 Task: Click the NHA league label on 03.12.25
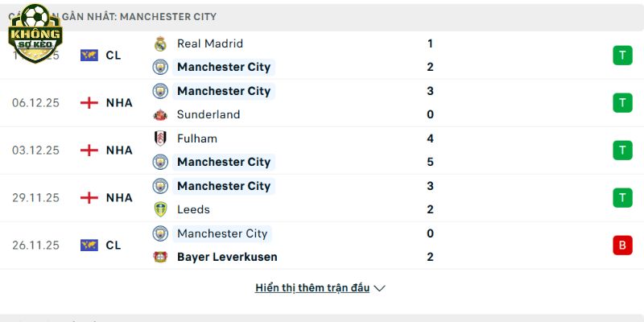pyautogui.click(x=119, y=151)
